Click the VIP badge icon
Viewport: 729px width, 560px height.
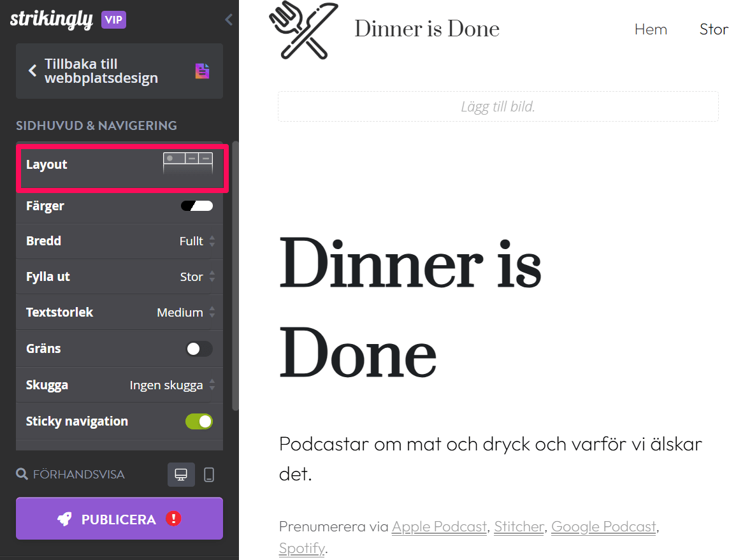[x=113, y=19]
